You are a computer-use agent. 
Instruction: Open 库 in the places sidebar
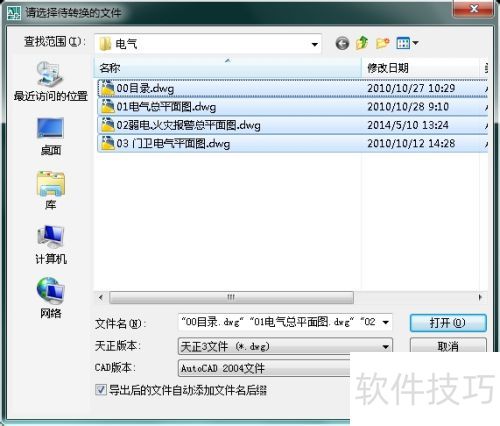pos(50,190)
